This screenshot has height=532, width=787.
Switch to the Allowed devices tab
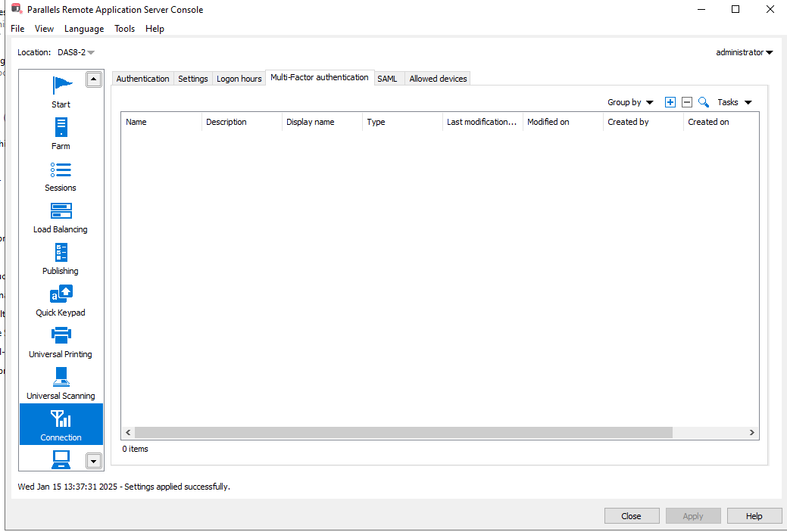pyautogui.click(x=438, y=79)
